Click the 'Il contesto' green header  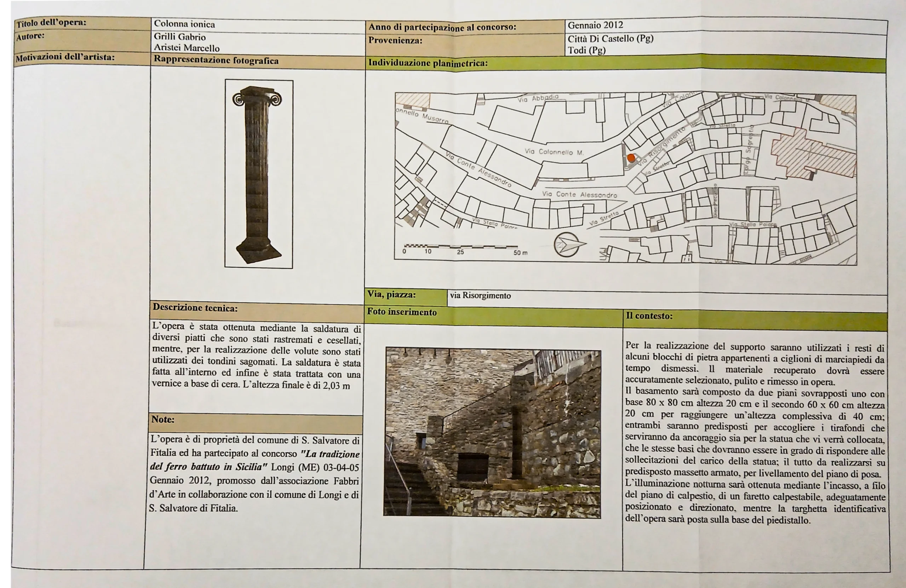[x=649, y=316]
